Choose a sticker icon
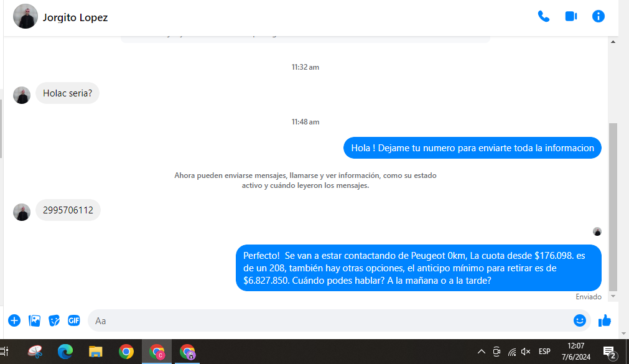Screen dimensions: 629x364 54,320
